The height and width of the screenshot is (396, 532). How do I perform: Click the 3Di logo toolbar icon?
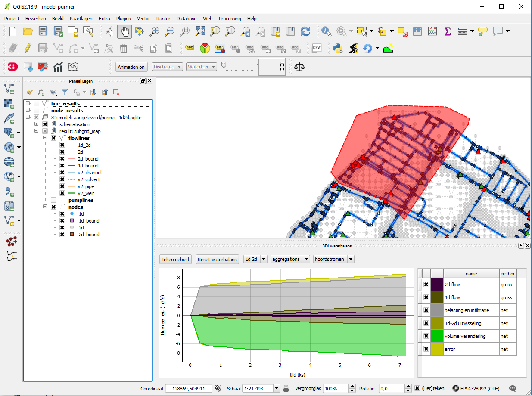point(13,67)
